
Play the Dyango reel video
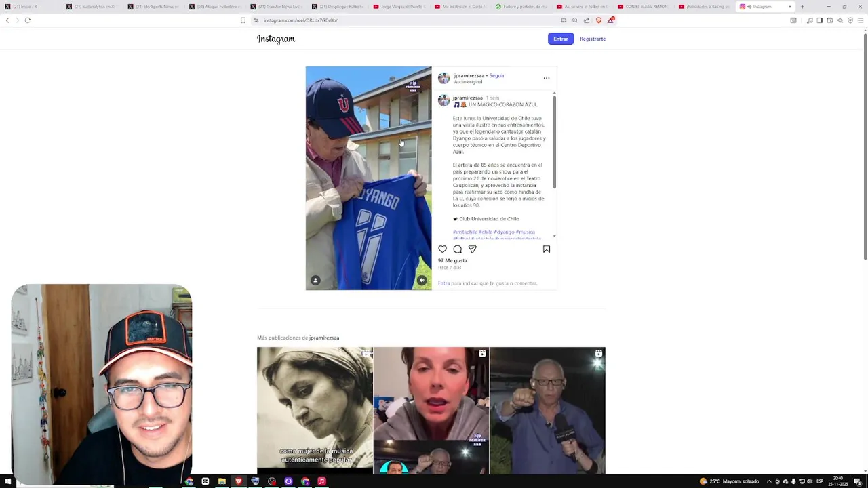pyautogui.click(x=368, y=178)
